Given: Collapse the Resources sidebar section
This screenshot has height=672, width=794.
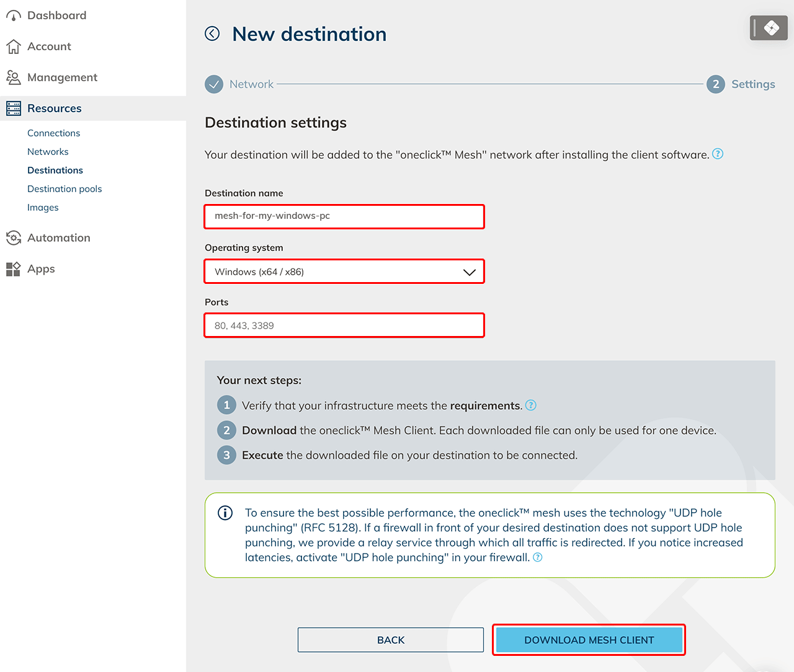Looking at the screenshot, I should tap(55, 108).
